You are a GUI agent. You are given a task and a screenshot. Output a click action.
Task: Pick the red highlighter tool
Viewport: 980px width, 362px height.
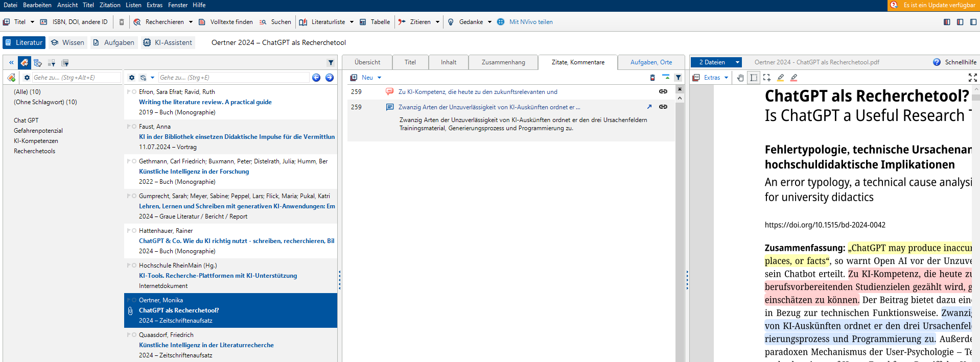pyautogui.click(x=794, y=78)
